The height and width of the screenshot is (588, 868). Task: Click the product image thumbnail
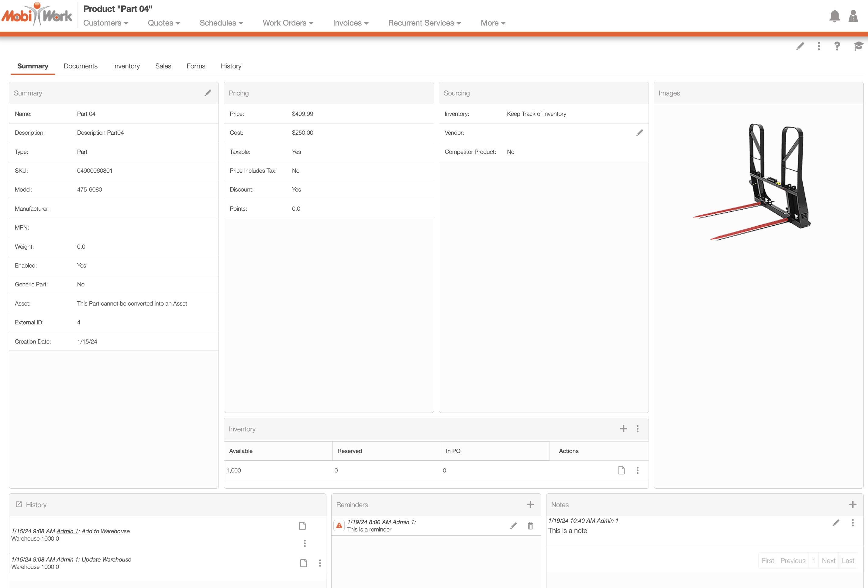click(752, 182)
